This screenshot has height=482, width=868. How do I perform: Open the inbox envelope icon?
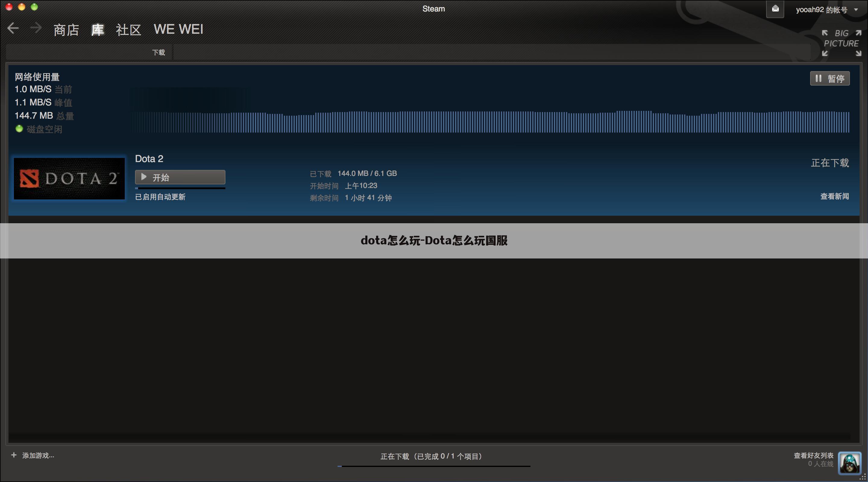pos(775,9)
